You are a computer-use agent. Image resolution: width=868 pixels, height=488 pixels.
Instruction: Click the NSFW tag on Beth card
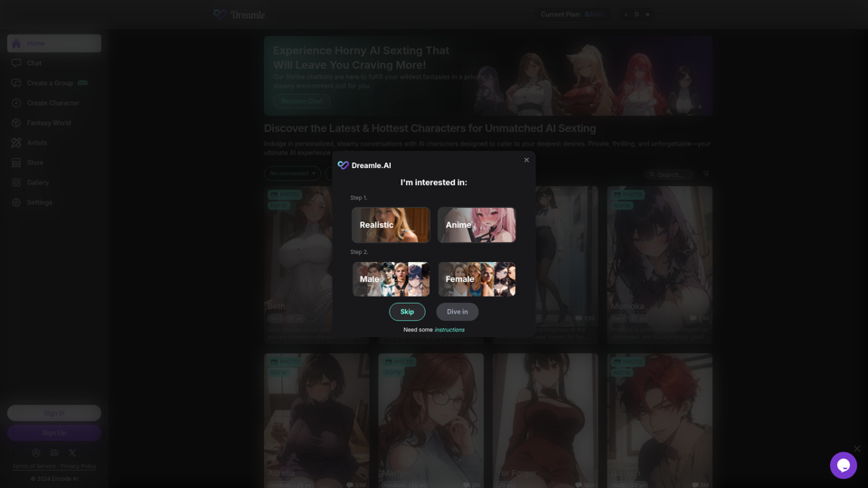(x=279, y=205)
